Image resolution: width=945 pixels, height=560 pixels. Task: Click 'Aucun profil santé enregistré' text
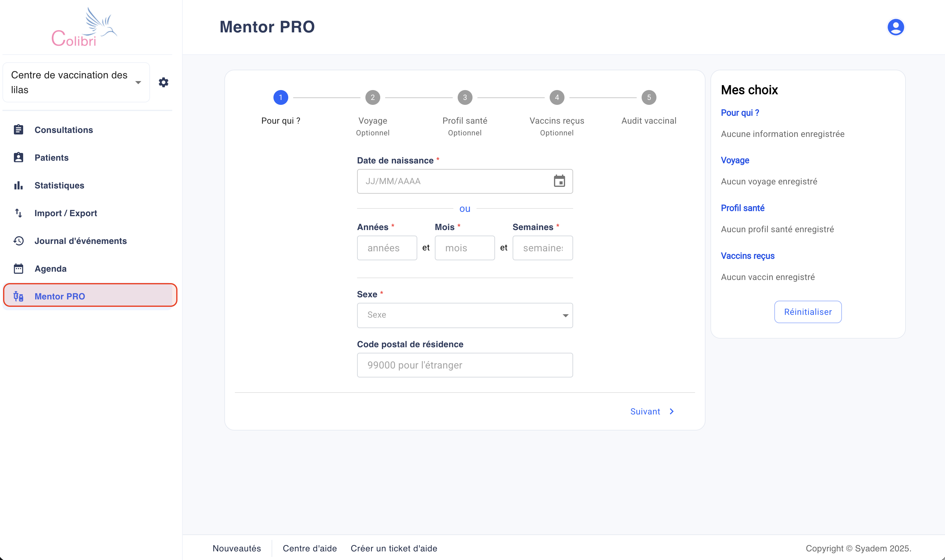click(777, 229)
